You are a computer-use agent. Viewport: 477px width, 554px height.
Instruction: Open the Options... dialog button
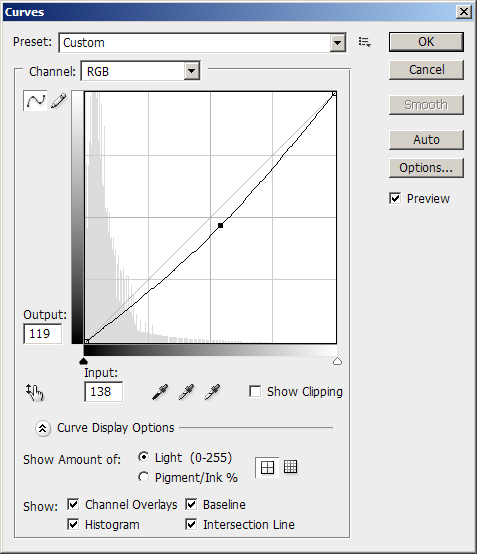point(426,167)
